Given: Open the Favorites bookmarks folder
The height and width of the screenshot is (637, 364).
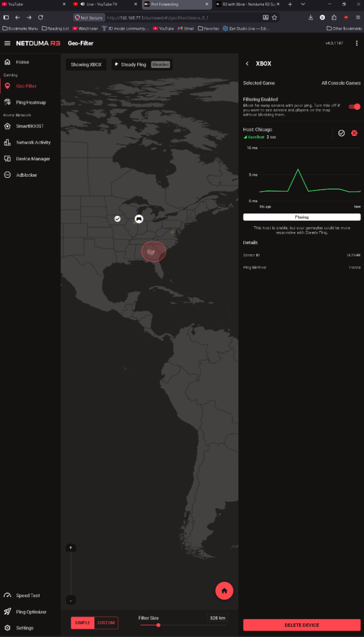Looking at the screenshot, I should point(209,29).
